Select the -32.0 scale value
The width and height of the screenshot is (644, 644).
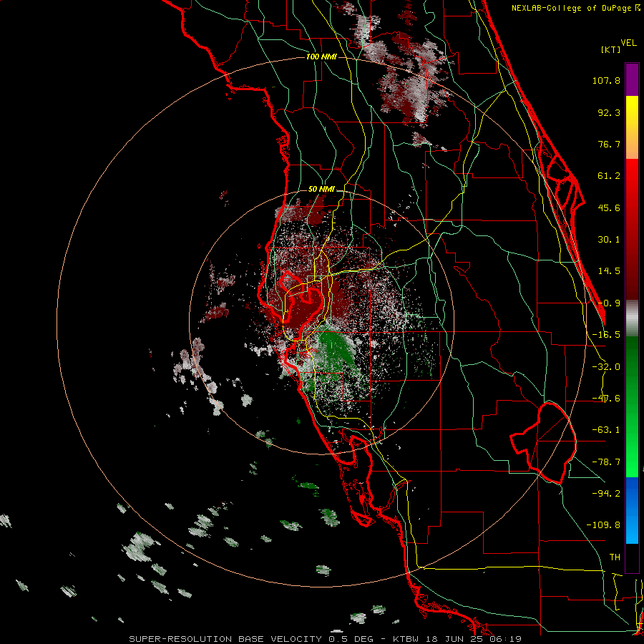click(606, 367)
